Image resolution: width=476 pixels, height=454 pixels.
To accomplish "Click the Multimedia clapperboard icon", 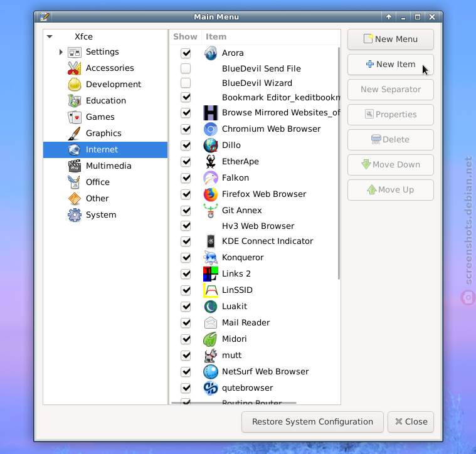I will click(75, 166).
